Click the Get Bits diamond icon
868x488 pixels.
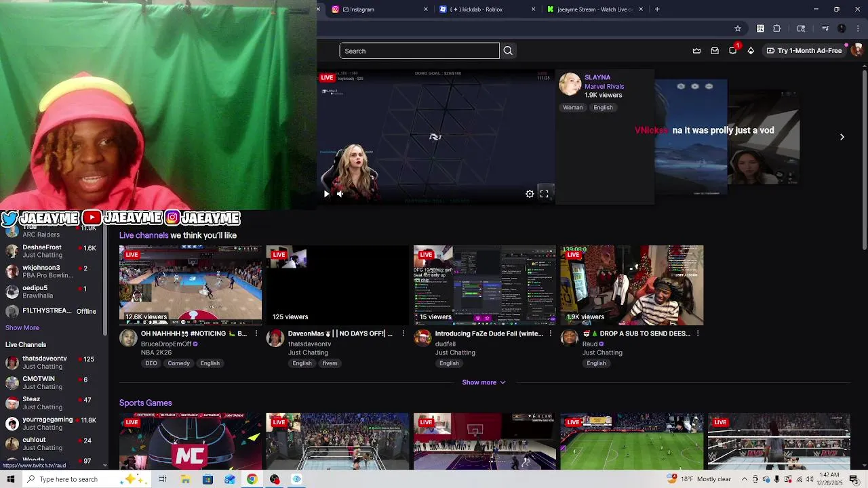pyautogui.click(x=751, y=51)
